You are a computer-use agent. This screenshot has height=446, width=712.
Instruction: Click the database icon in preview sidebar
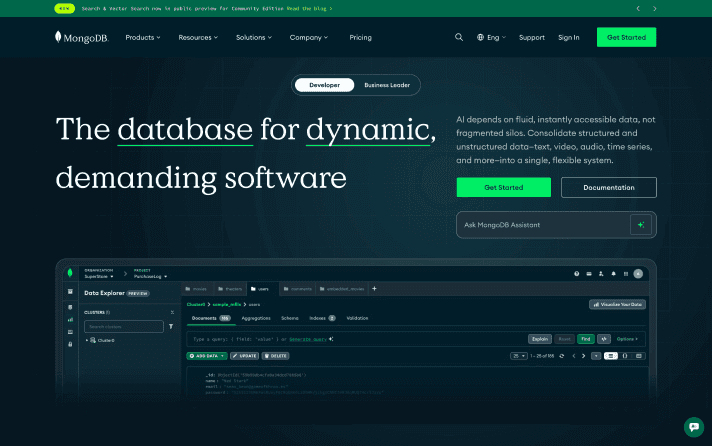click(x=70, y=307)
